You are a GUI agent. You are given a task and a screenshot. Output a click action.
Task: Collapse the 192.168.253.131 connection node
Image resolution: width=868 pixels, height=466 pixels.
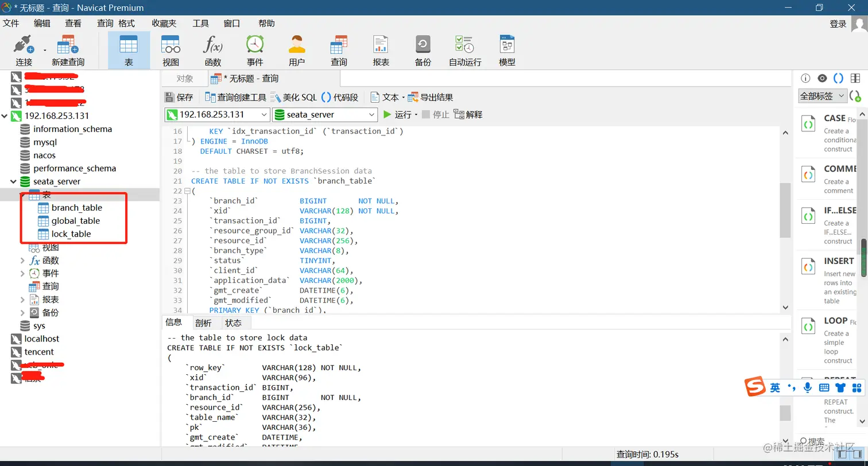pyautogui.click(x=5, y=116)
